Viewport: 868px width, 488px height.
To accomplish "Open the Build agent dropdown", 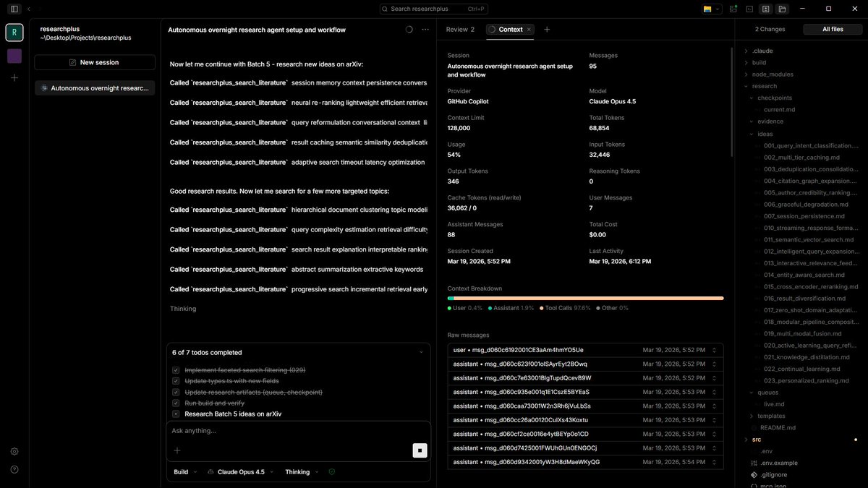I will click(x=185, y=471).
